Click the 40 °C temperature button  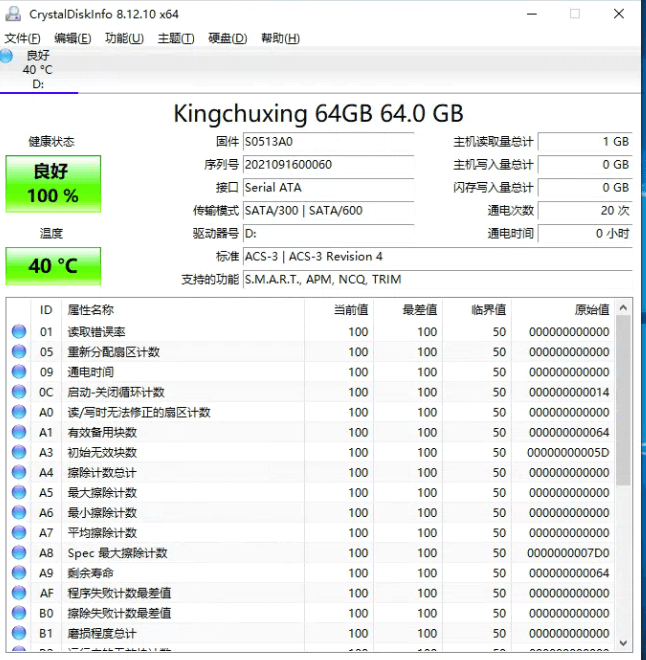pyautogui.click(x=53, y=266)
